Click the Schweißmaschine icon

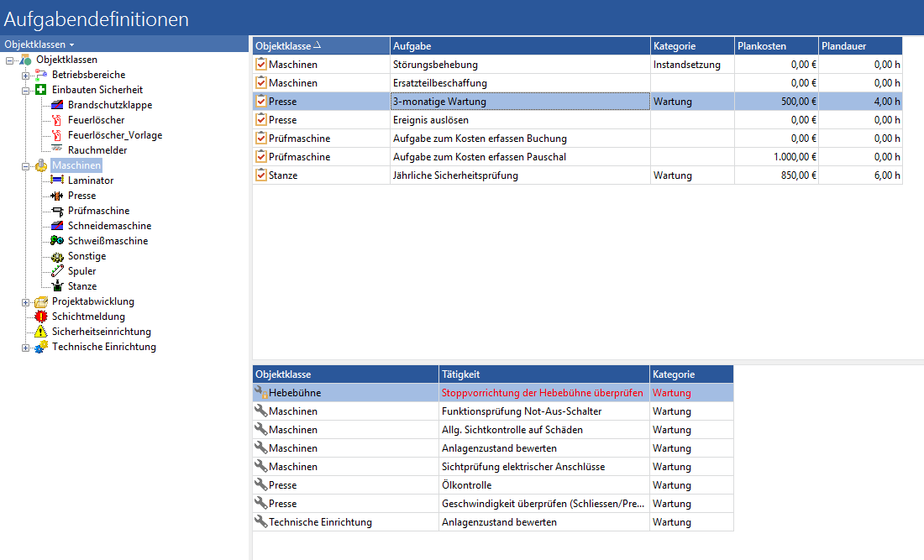(x=57, y=241)
